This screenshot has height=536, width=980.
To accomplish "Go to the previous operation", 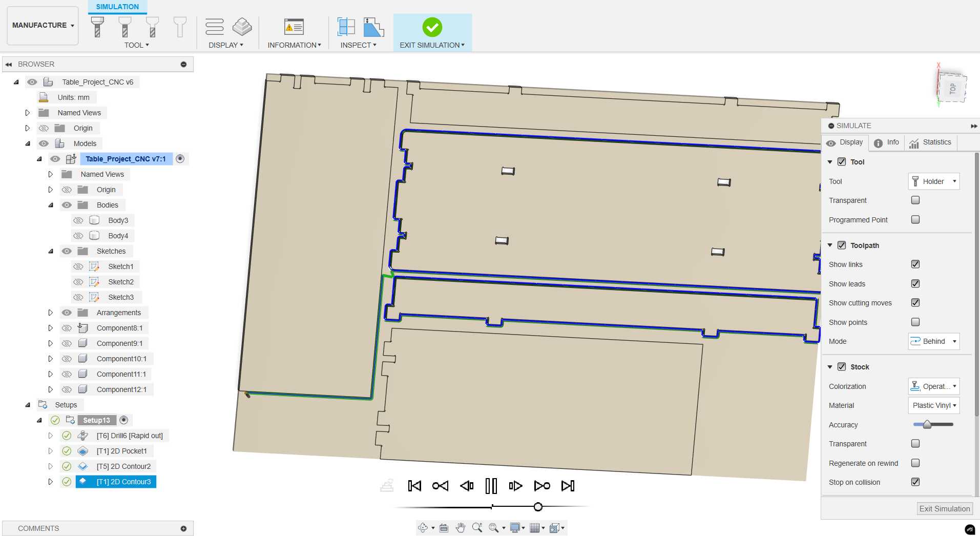I will 440,485.
